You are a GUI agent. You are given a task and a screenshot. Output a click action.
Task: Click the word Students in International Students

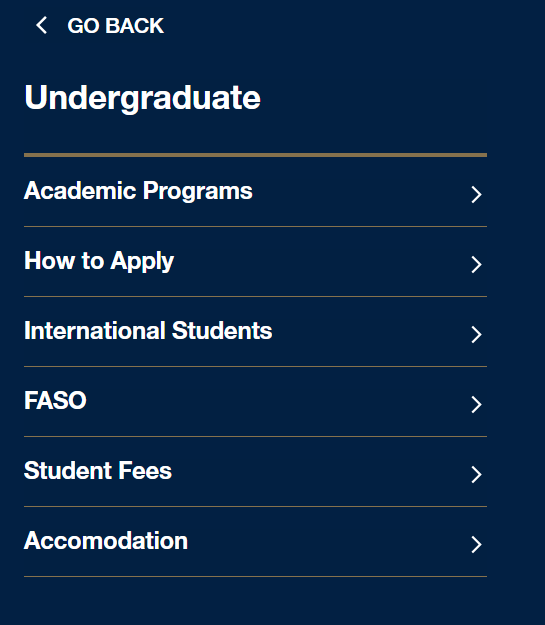click(222, 330)
